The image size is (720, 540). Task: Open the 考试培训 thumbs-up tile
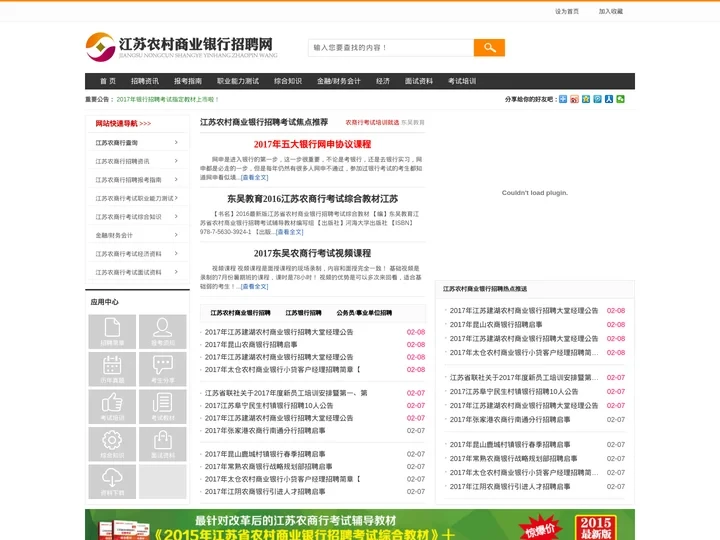pos(112,407)
